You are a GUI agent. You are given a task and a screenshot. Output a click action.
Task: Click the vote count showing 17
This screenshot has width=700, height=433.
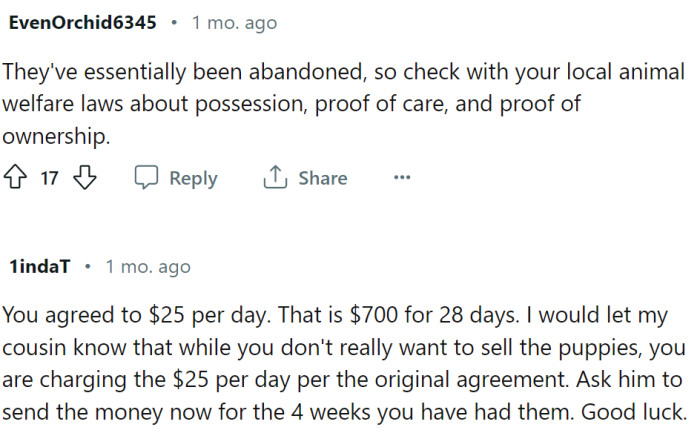[x=50, y=178]
